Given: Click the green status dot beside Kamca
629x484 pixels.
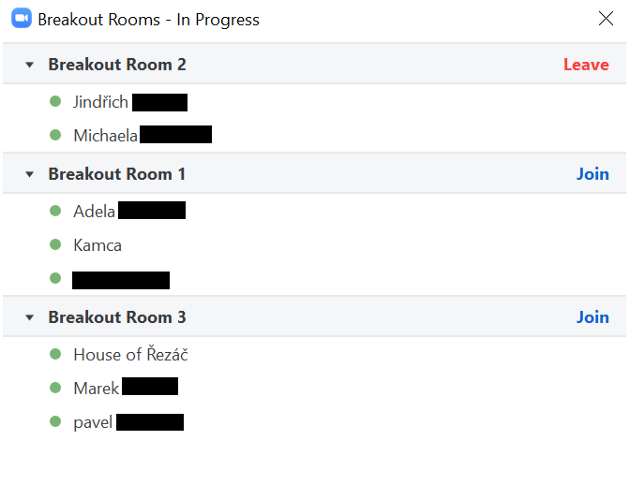Looking at the screenshot, I should (56, 244).
